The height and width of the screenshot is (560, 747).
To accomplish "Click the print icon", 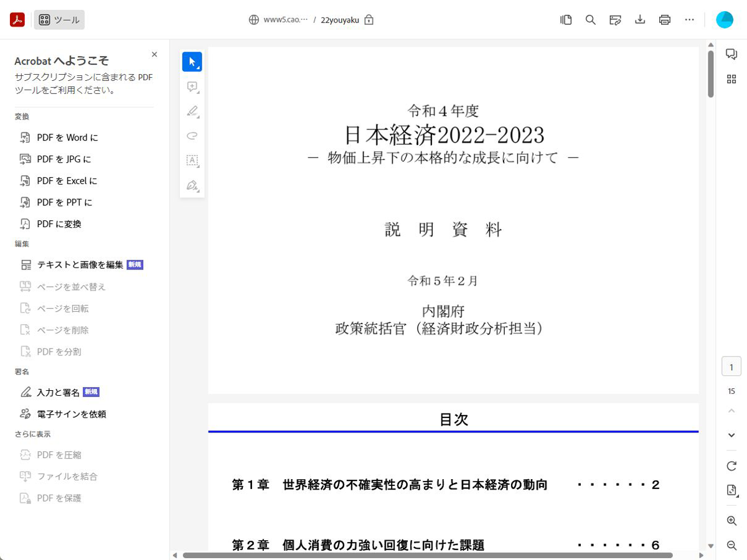I will [665, 20].
